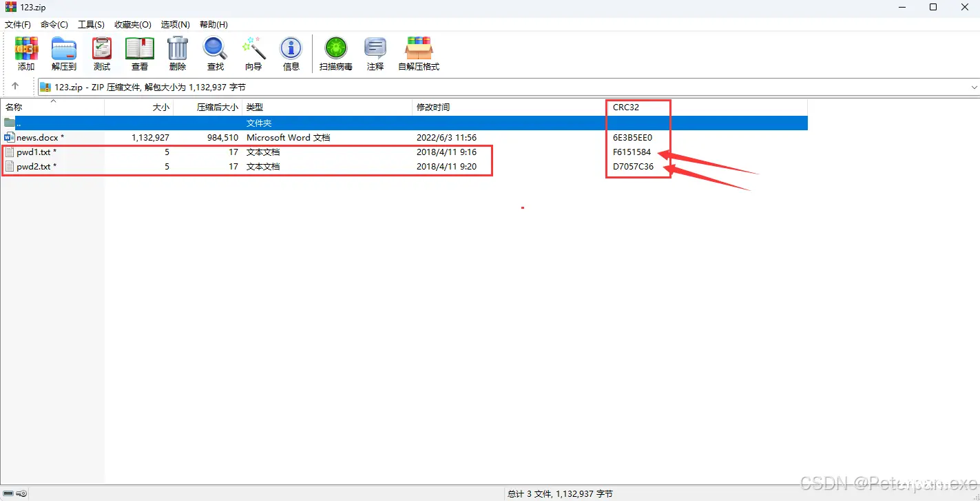The image size is (980, 501).
Task: Click the Delete (删除) trash icon
Action: tap(178, 54)
